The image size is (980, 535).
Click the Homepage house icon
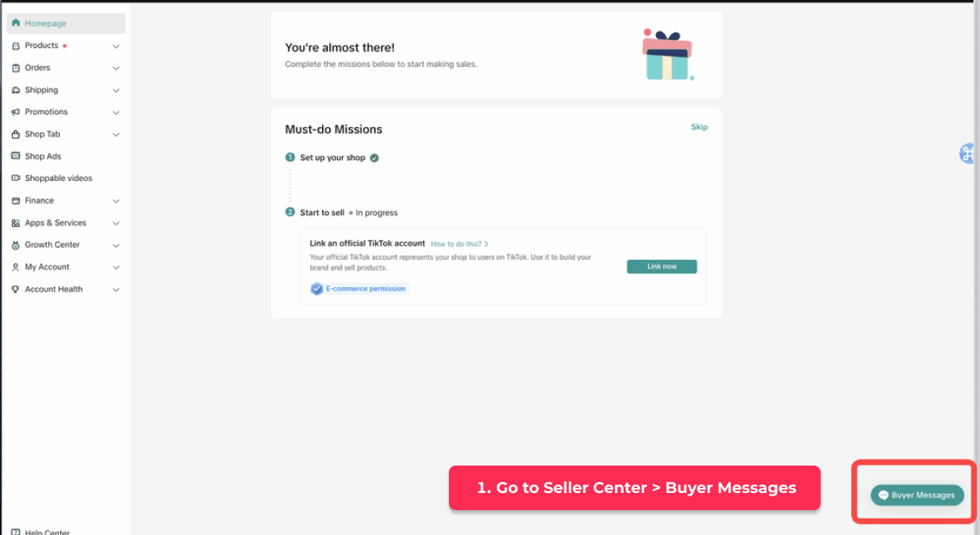[16, 23]
